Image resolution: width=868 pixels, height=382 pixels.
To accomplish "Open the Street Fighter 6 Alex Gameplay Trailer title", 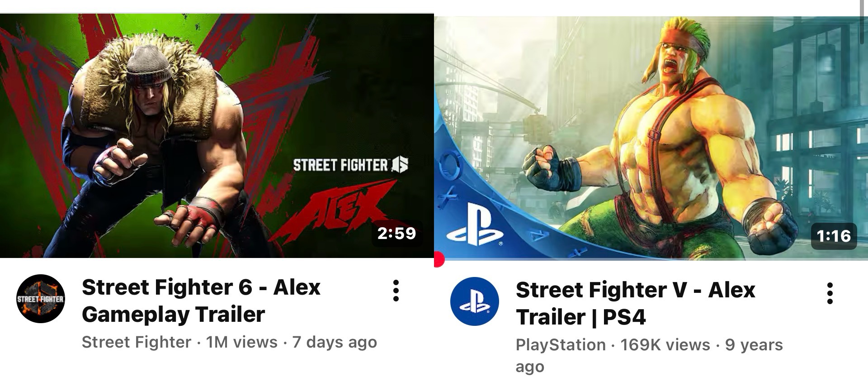I will click(x=201, y=301).
